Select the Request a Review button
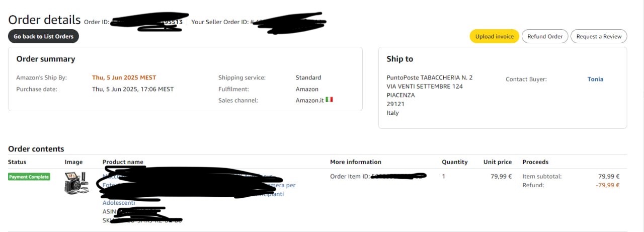 click(x=599, y=36)
